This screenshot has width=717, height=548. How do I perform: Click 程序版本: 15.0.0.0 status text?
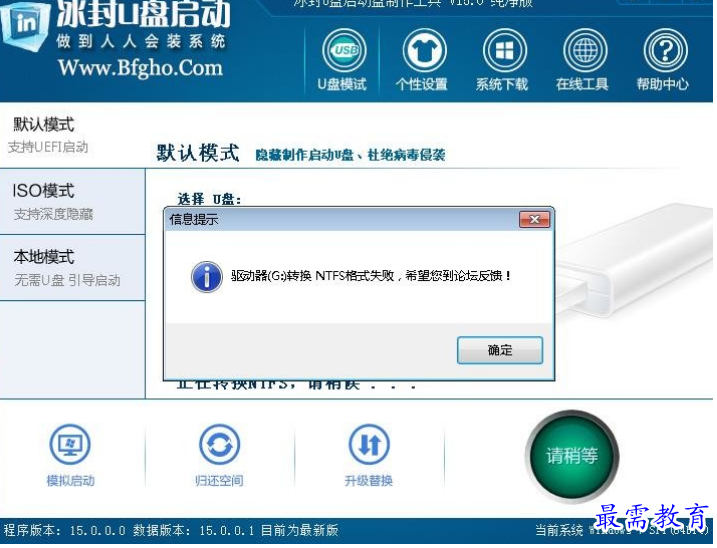coord(64,531)
